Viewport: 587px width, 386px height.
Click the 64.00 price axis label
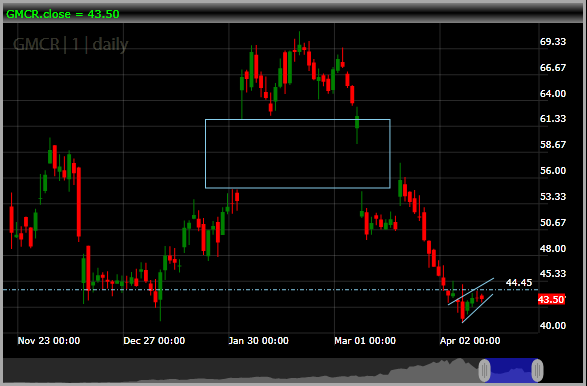[x=553, y=93]
